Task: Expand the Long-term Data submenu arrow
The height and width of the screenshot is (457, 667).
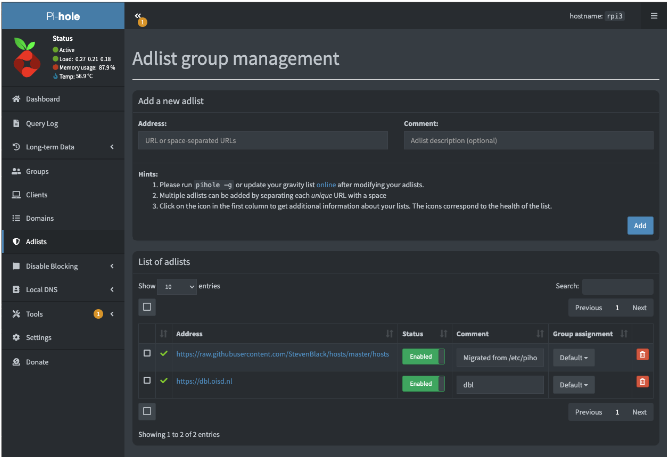Action: click(x=112, y=147)
